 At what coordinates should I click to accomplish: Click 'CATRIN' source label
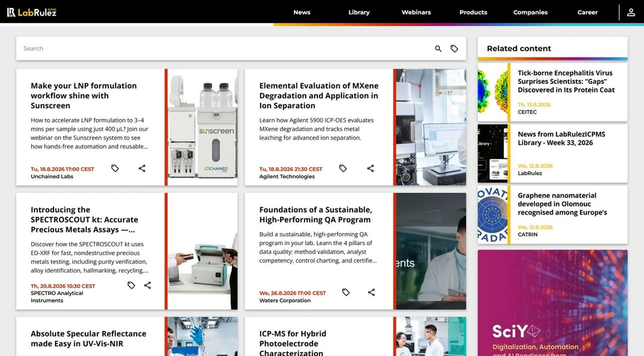(528, 234)
